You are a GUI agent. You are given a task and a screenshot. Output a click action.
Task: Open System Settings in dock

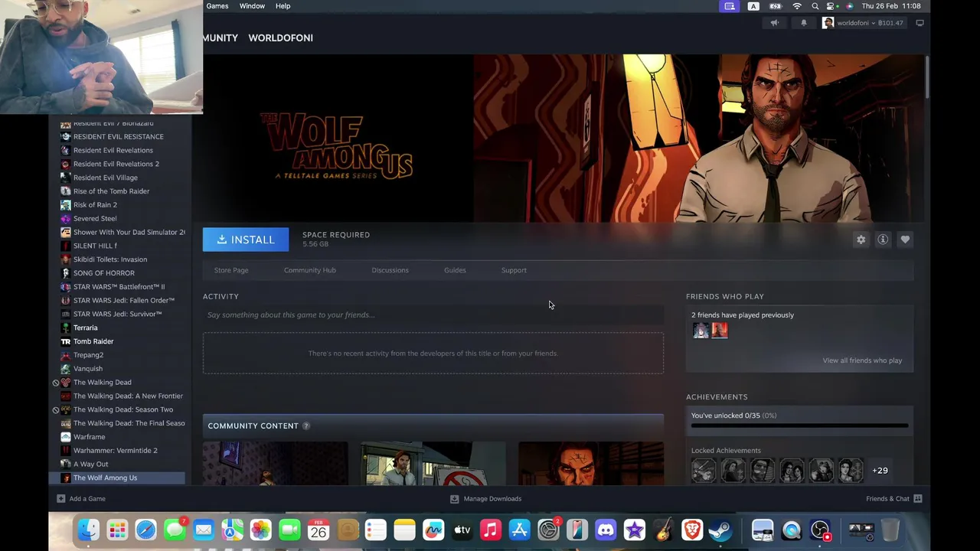548,530
